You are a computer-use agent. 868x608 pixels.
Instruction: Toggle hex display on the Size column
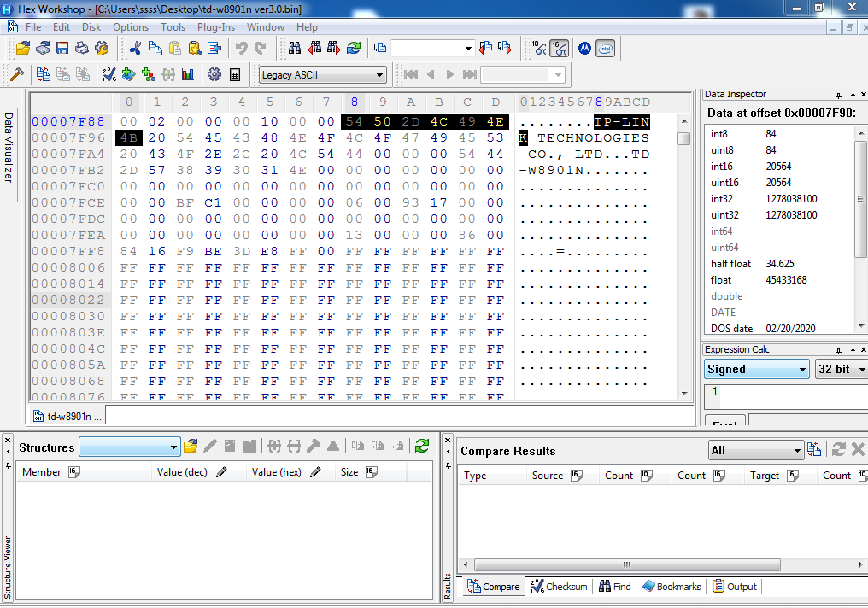tap(372, 472)
